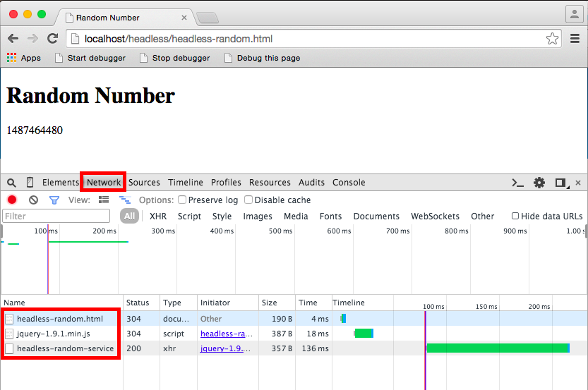Open the jquery-1.9 initiator link

[225, 348]
